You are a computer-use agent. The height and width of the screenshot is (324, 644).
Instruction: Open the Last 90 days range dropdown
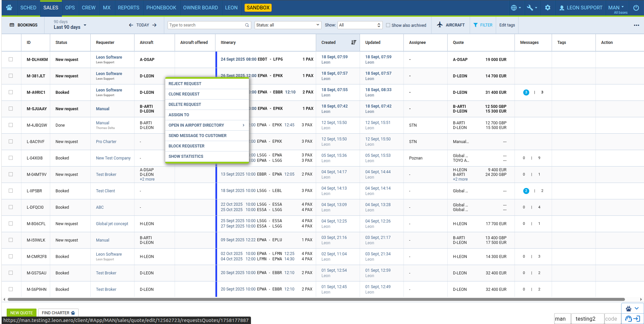tap(70, 25)
